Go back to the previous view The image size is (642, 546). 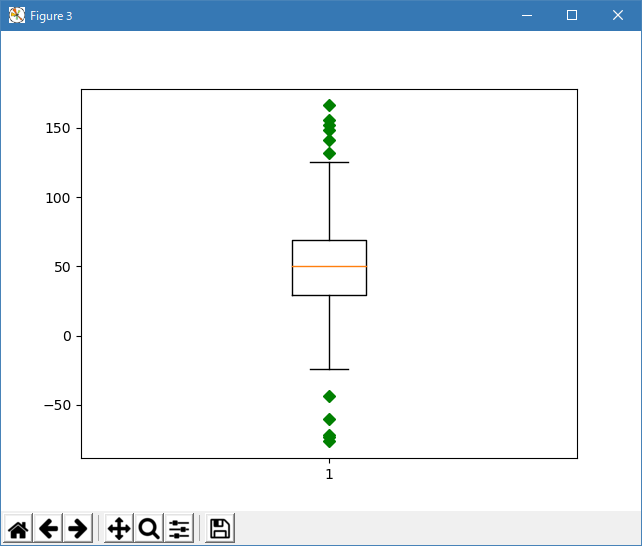[48, 529]
